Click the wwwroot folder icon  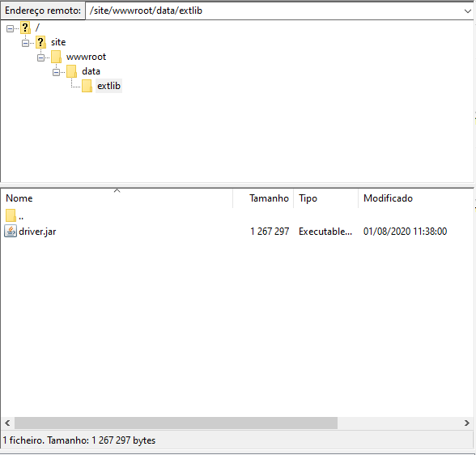tap(56, 57)
